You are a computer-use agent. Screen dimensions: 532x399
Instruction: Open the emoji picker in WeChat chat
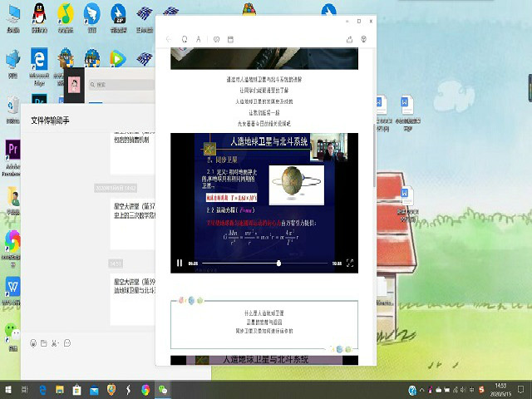33,343
